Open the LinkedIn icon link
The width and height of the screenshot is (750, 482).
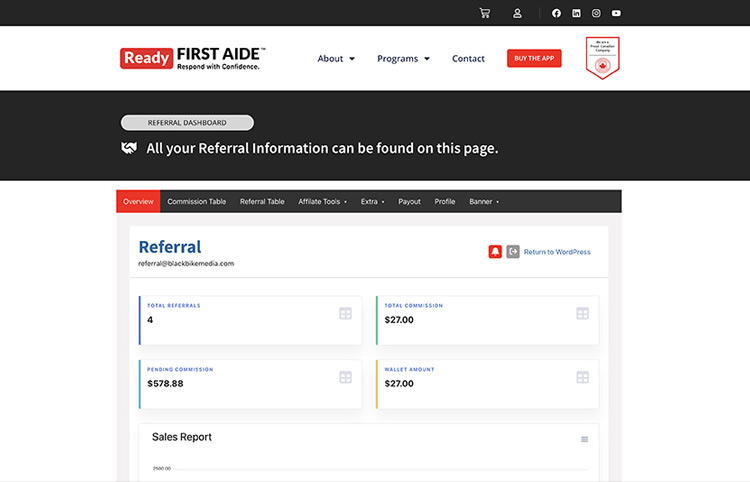(x=576, y=13)
